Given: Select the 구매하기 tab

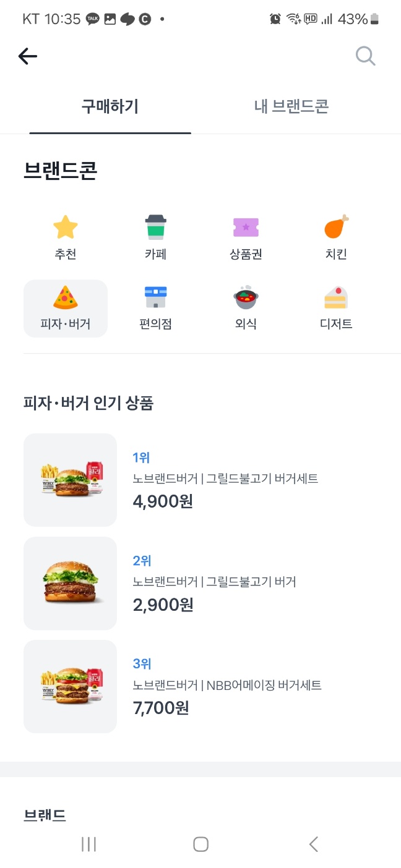Looking at the screenshot, I should [110, 106].
